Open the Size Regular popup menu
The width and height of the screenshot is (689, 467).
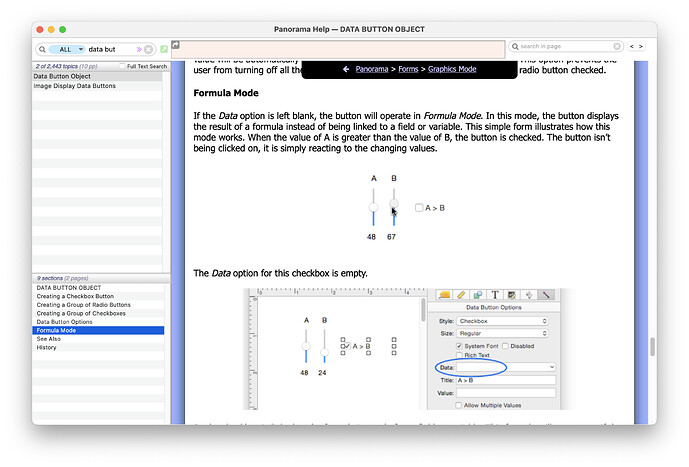[502, 333]
